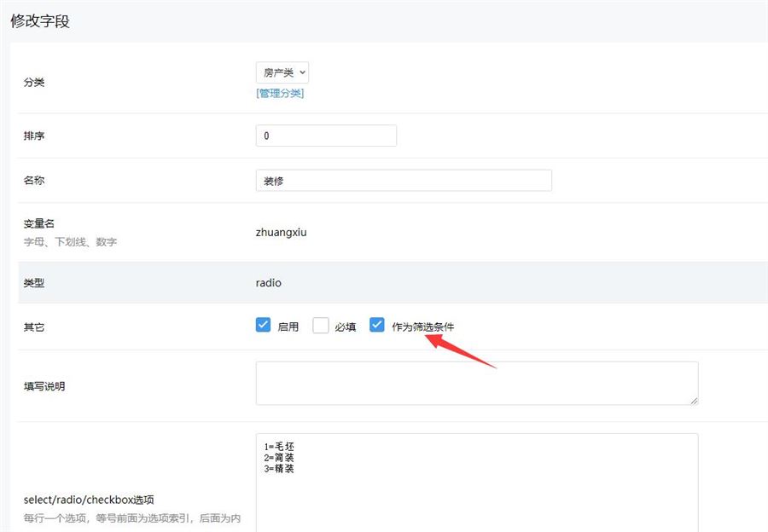Click the 启用 label text
This screenshot has width=768, height=532.
[x=288, y=327]
